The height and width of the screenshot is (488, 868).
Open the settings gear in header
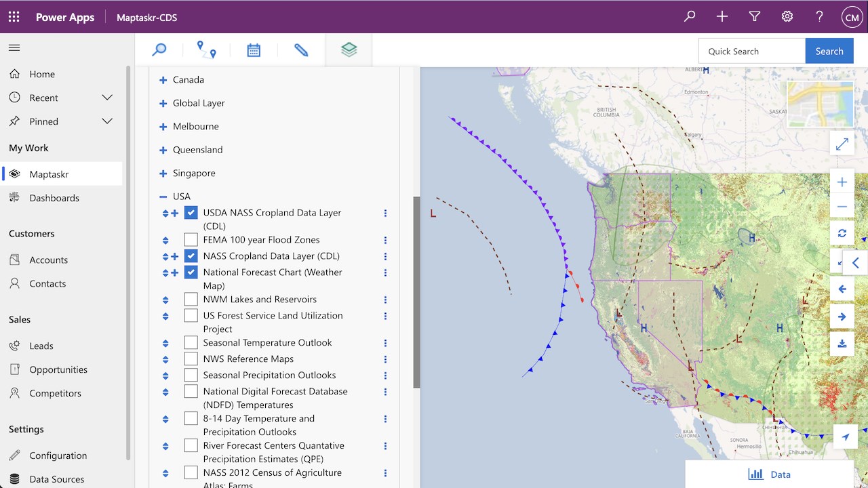click(x=787, y=16)
